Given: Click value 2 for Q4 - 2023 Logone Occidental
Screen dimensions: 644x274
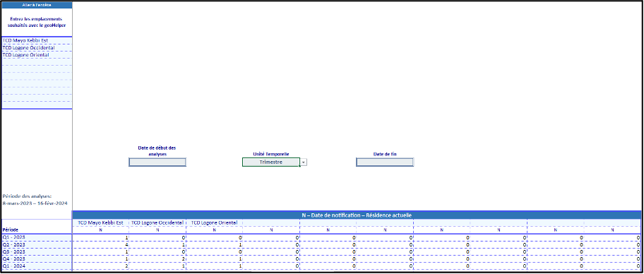Looking at the screenshot, I should coord(157,258).
